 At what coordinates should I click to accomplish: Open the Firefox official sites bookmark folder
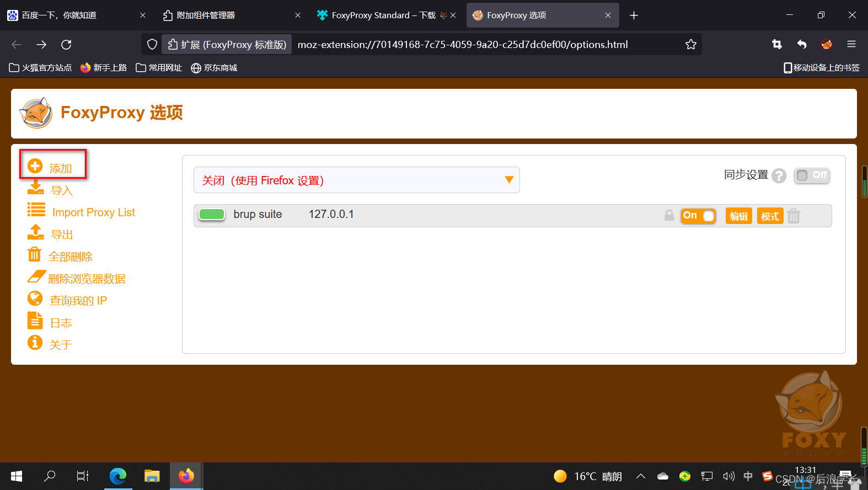pos(40,68)
